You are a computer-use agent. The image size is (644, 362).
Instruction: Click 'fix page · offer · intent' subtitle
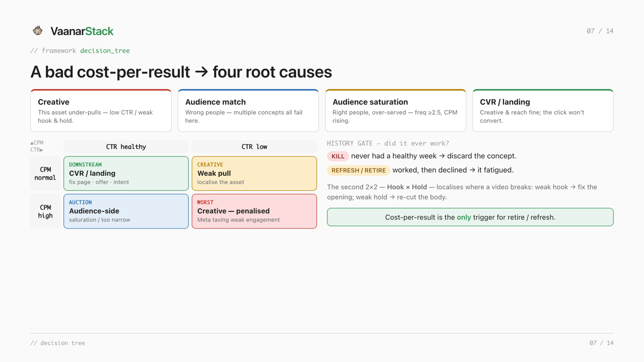tap(99, 182)
